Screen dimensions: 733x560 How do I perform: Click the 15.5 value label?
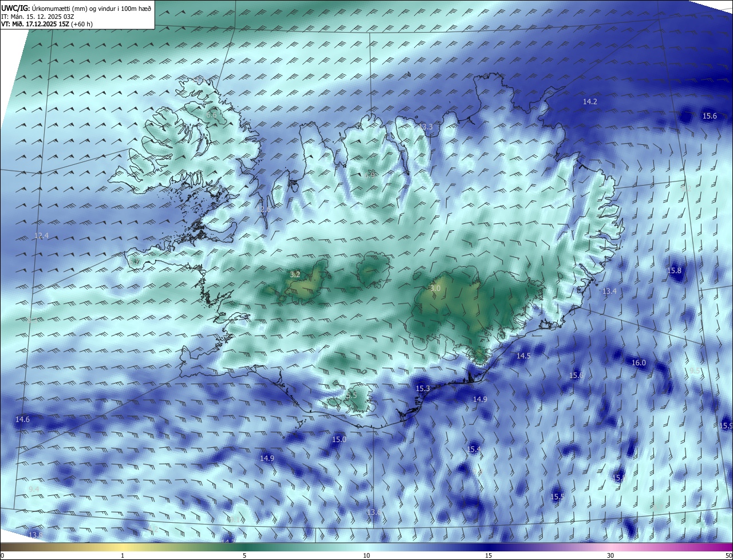(x=557, y=497)
